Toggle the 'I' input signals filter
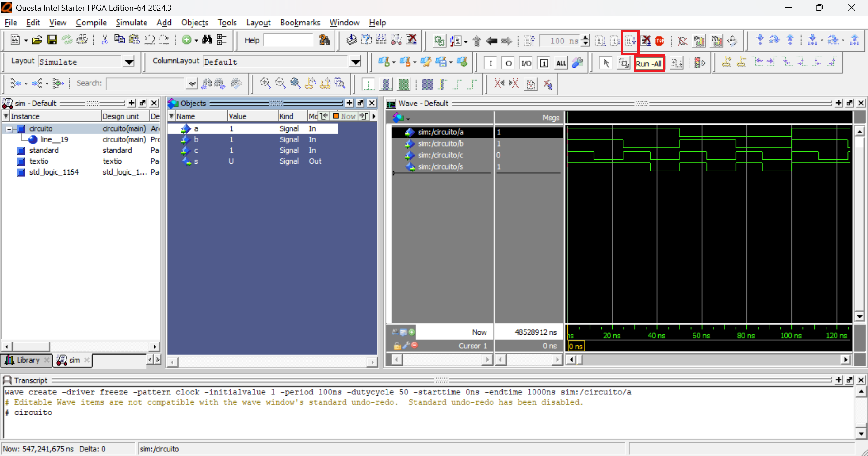 pos(491,63)
